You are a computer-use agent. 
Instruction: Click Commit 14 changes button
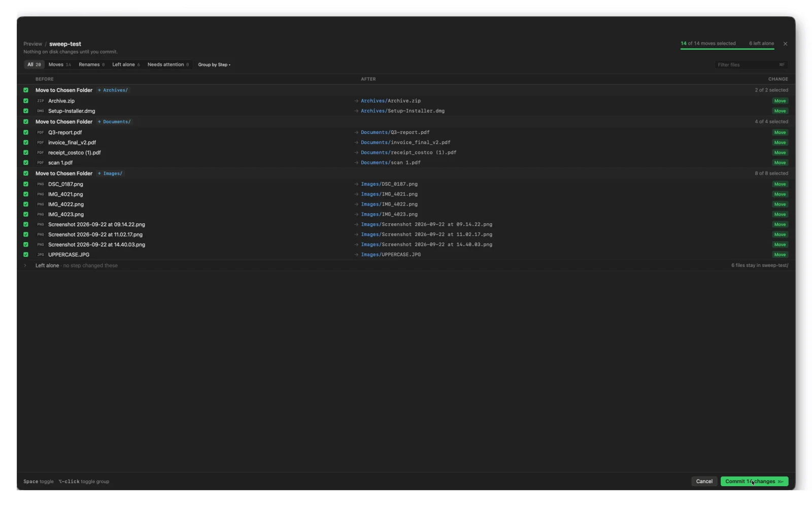click(754, 482)
